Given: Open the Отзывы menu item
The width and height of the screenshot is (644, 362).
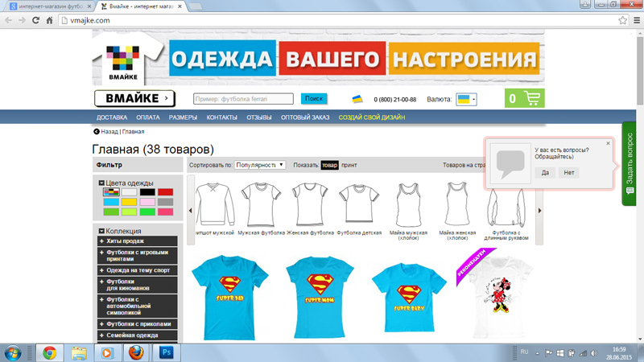Looking at the screenshot, I should pos(258,117).
